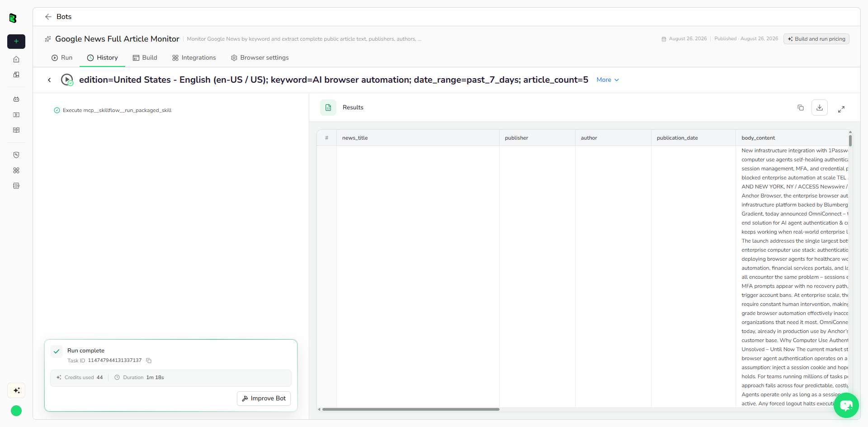The width and height of the screenshot is (868, 427).
Task: Click the green Results sheet icon
Action: pyautogui.click(x=328, y=108)
